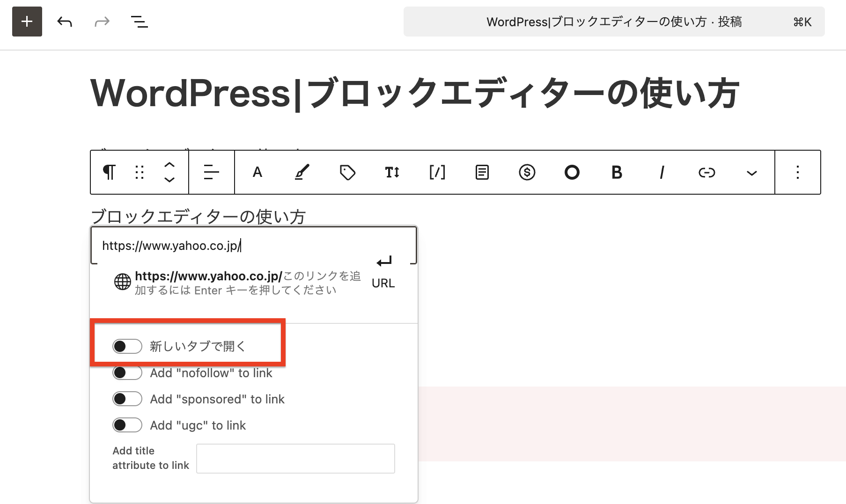Screen dimensions: 846x504
Task: Open the block inserter plus button
Action: (27, 22)
